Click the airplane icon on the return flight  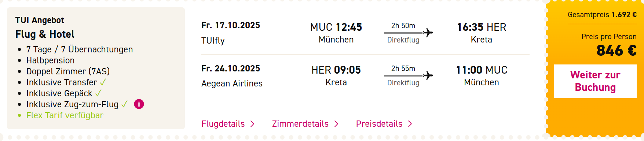428,75
